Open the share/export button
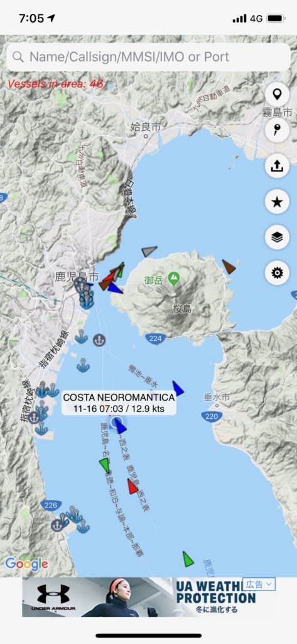The image size is (297, 644). (x=277, y=166)
